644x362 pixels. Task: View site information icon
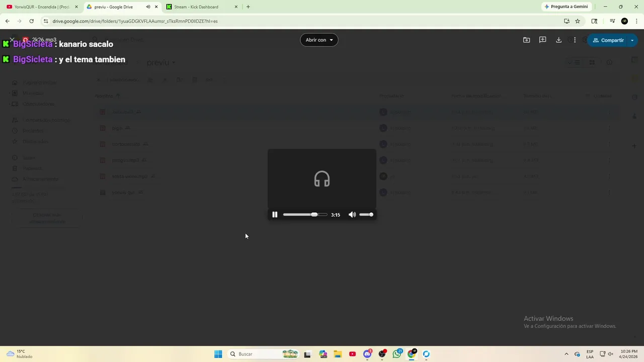point(46,21)
